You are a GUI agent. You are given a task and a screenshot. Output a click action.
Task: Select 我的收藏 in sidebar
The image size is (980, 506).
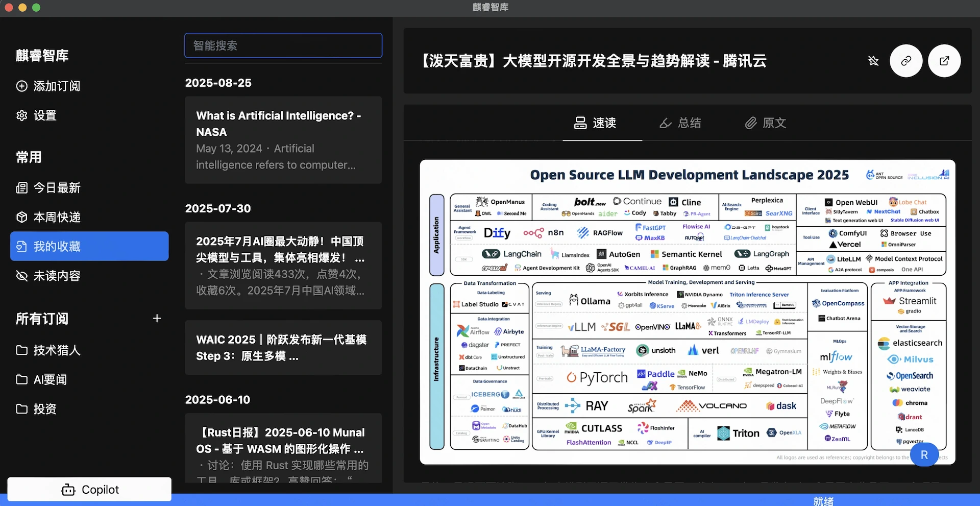click(89, 247)
